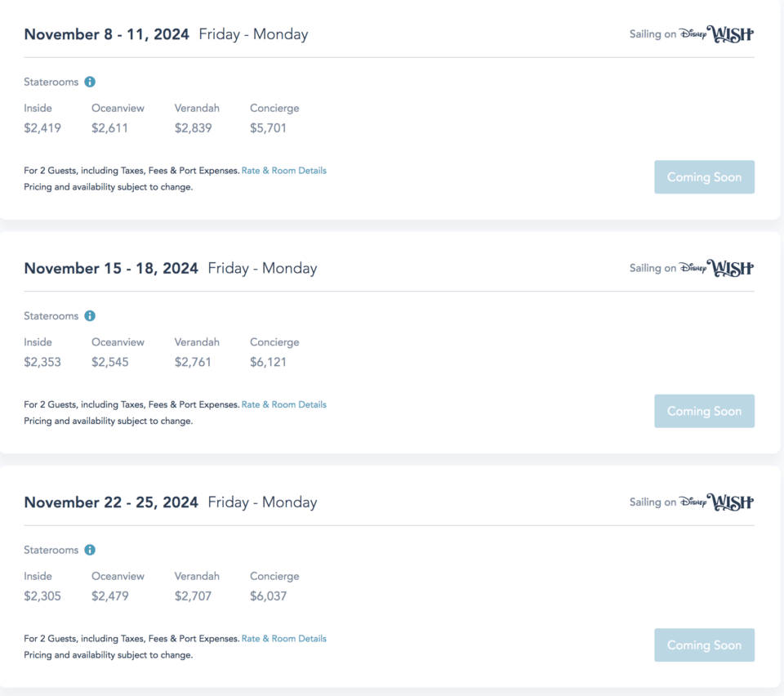The width and height of the screenshot is (784, 696).
Task: Select the Concierge price $6,121 on November 15 card
Action: point(269,361)
